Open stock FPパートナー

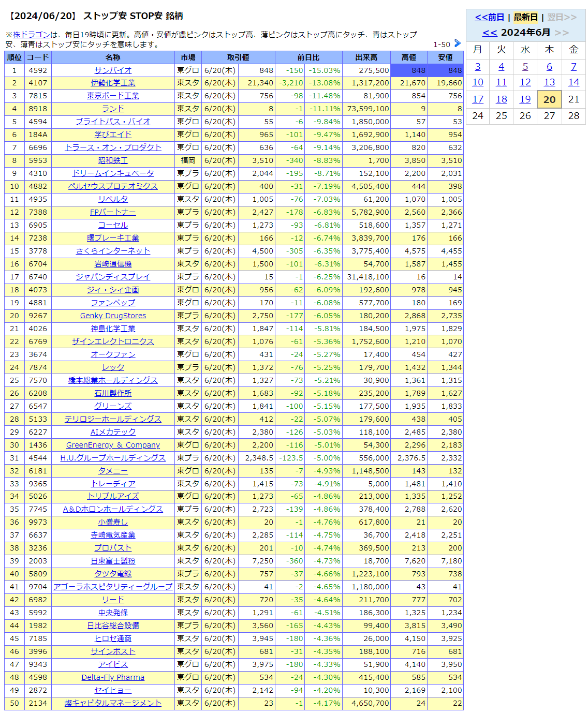[x=113, y=213]
